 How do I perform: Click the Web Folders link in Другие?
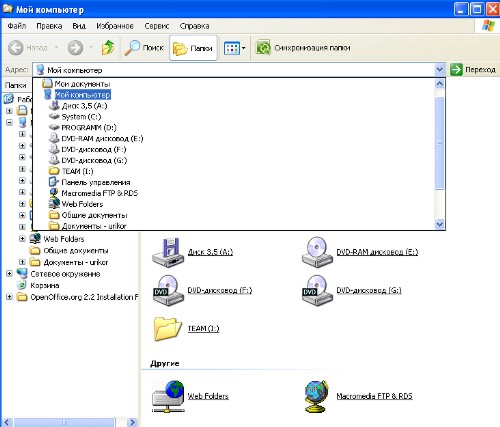click(208, 396)
